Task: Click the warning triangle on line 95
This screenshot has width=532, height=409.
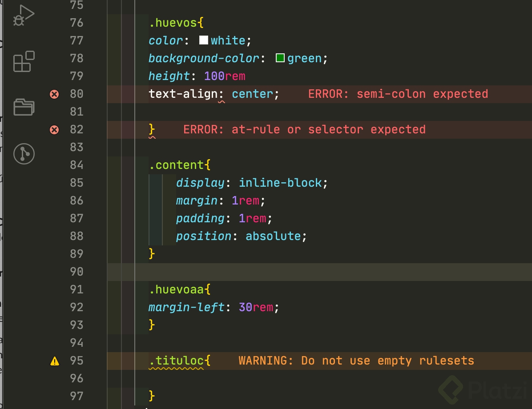Action: [x=55, y=361]
